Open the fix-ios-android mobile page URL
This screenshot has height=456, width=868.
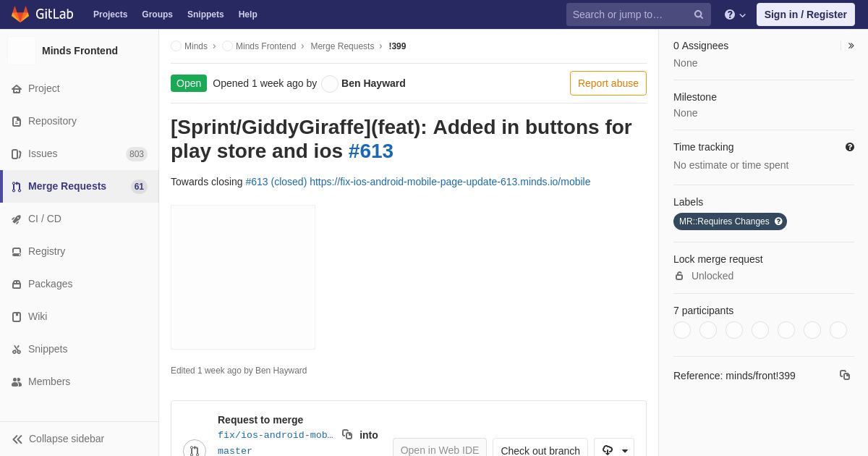(450, 182)
